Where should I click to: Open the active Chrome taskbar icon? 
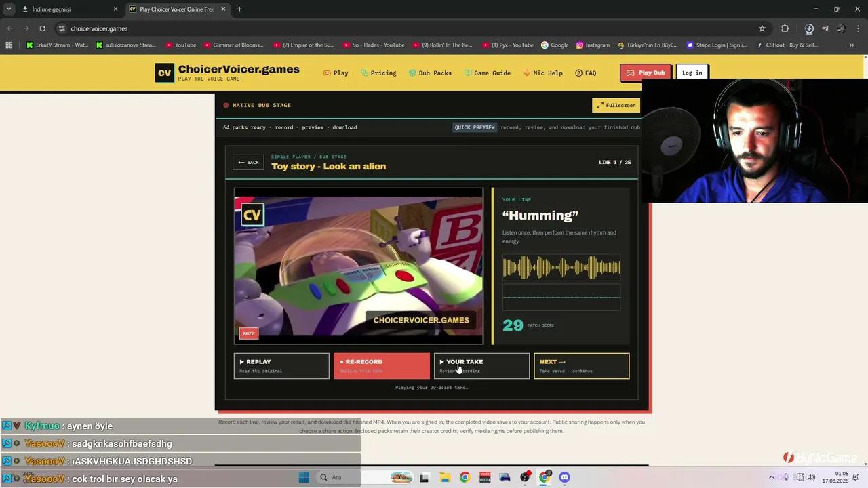pyautogui.click(x=545, y=477)
